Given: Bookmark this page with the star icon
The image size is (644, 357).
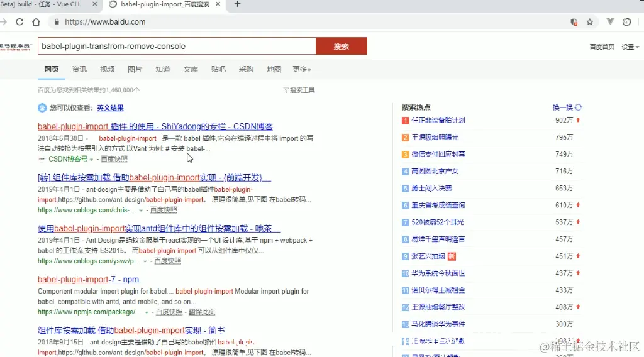Looking at the screenshot, I should (x=590, y=22).
